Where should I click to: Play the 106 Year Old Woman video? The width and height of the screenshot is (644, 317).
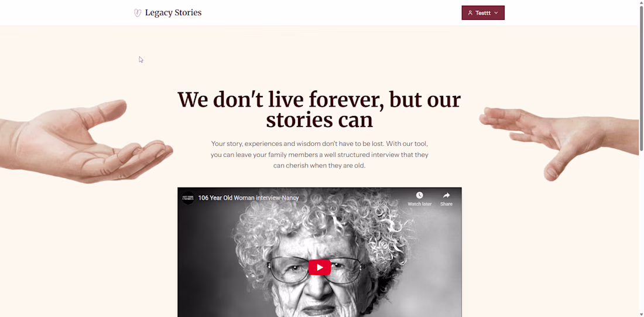click(320, 267)
